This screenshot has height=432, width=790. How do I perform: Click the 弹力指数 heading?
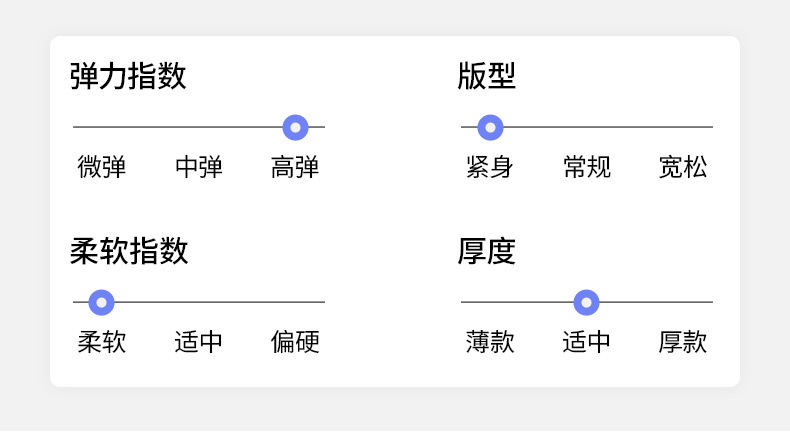(x=128, y=76)
